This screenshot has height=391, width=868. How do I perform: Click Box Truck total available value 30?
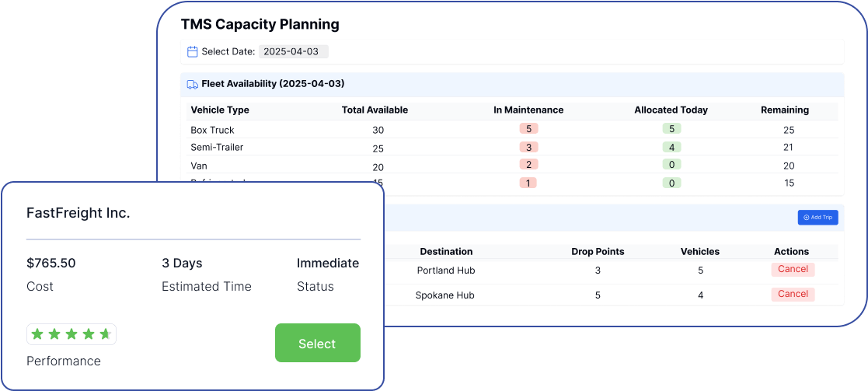point(378,131)
